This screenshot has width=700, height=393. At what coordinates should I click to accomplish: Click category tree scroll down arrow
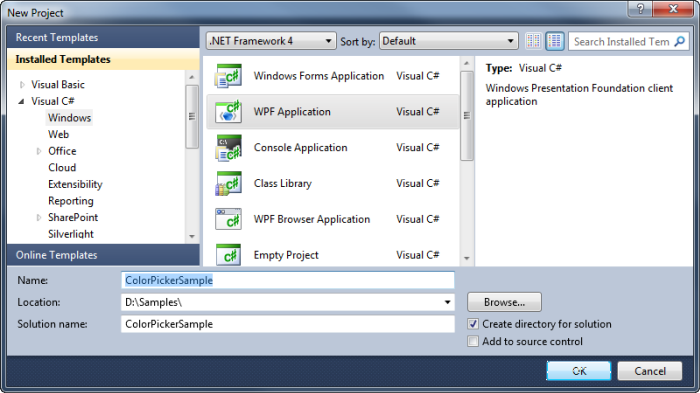pos(192,236)
